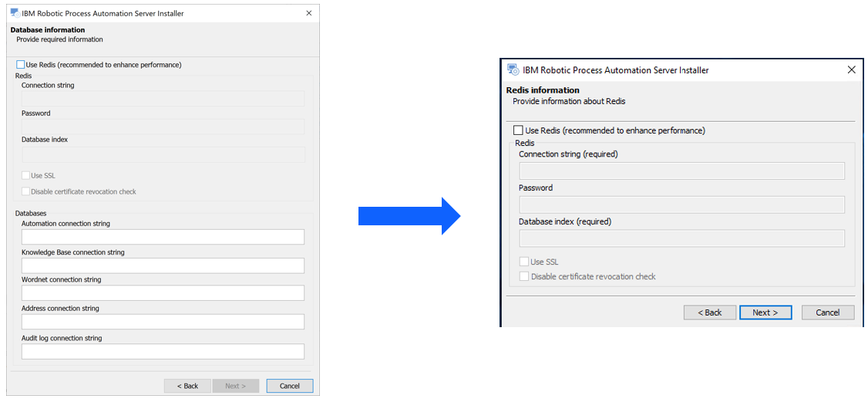Click Connection string field in Database information window
This screenshot has width=868, height=402.
pos(163,99)
